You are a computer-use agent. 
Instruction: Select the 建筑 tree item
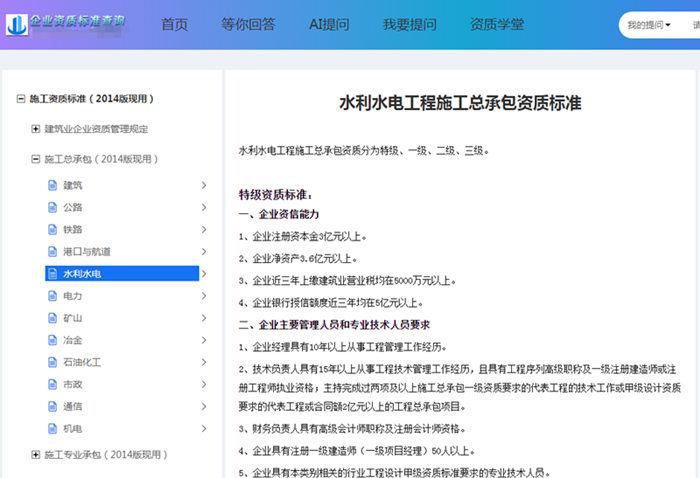click(x=73, y=185)
